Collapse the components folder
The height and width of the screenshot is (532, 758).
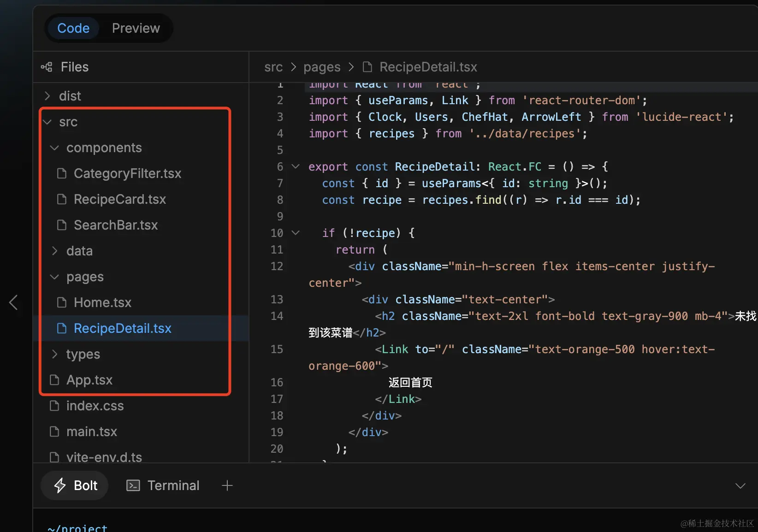[54, 148]
